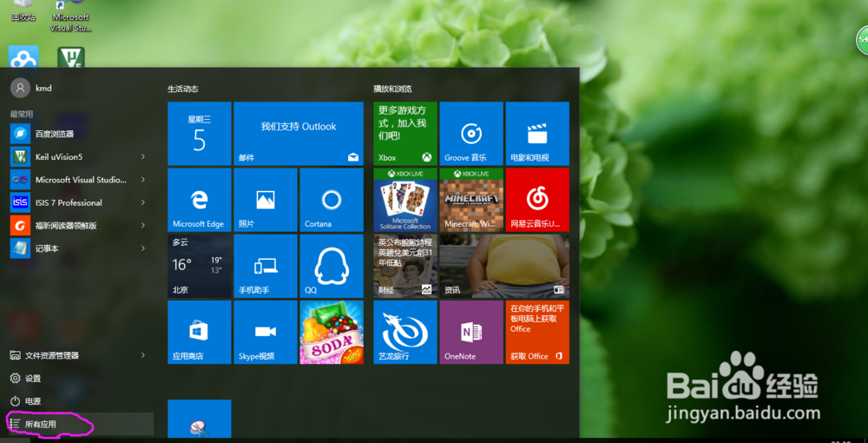Open the 照片 Photos tile
The width and height of the screenshot is (868, 443).
click(265, 200)
